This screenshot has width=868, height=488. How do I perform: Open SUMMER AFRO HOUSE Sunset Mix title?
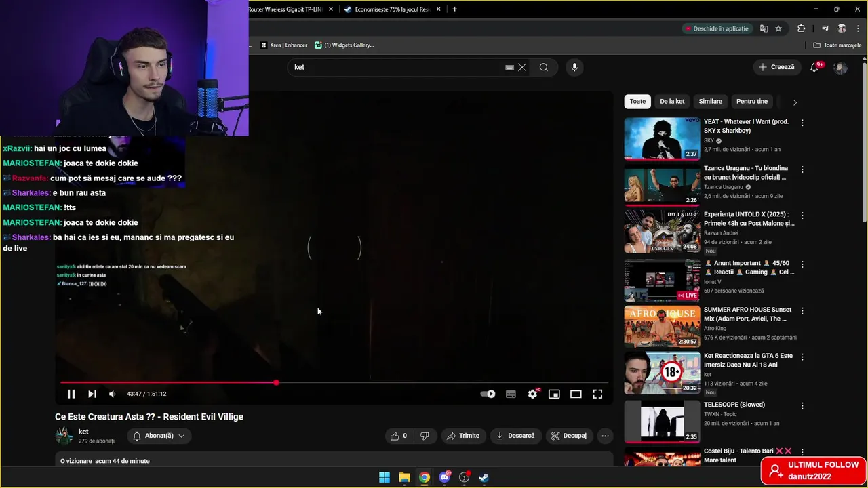pyautogui.click(x=747, y=314)
